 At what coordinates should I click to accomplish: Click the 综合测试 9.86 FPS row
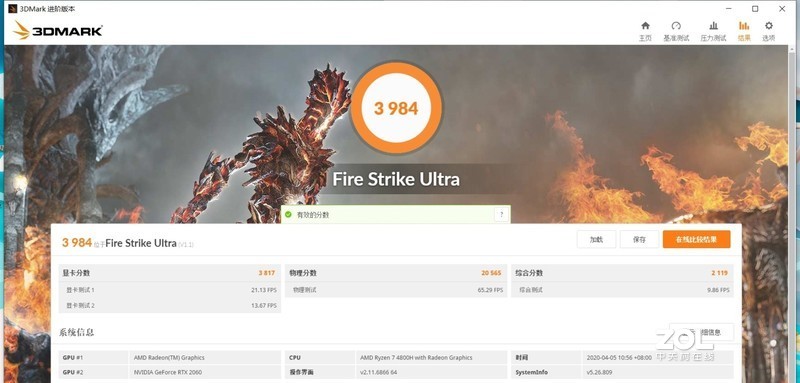[x=622, y=290]
